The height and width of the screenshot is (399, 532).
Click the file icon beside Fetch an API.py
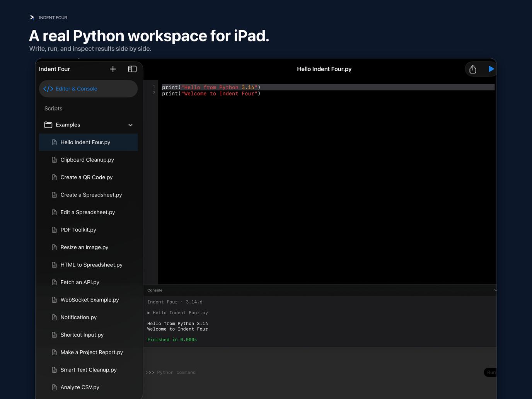point(54,282)
